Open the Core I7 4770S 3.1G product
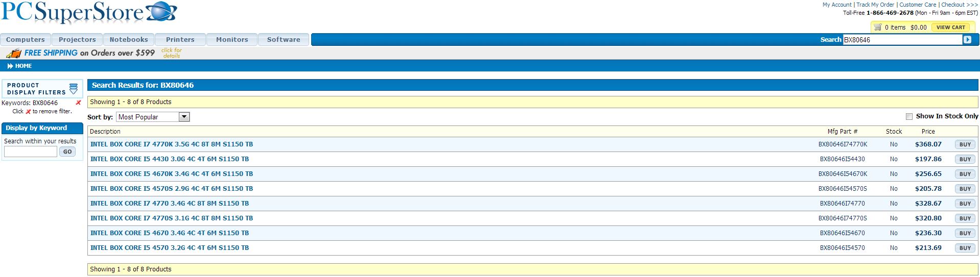This screenshot has width=980, height=277. (x=172, y=218)
